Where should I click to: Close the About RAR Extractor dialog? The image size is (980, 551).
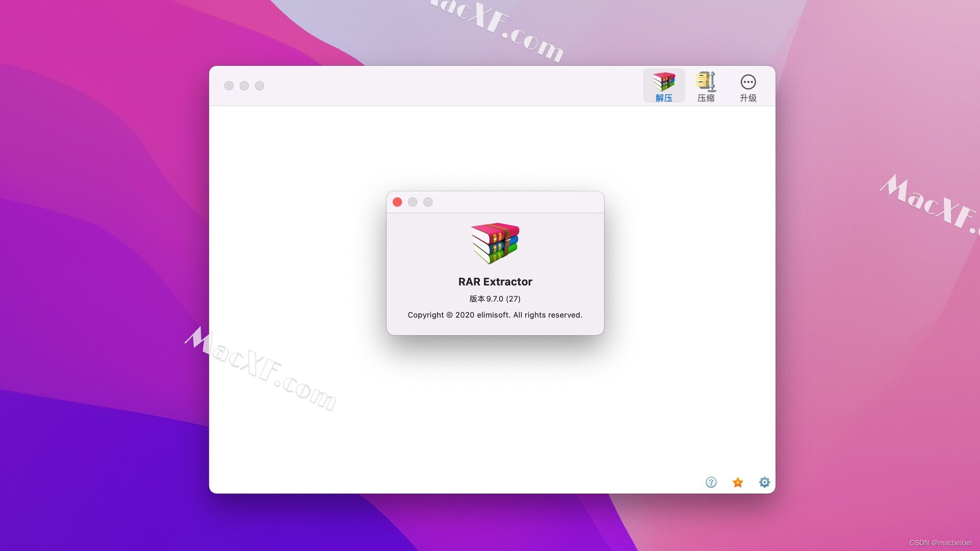(x=397, y=202)
